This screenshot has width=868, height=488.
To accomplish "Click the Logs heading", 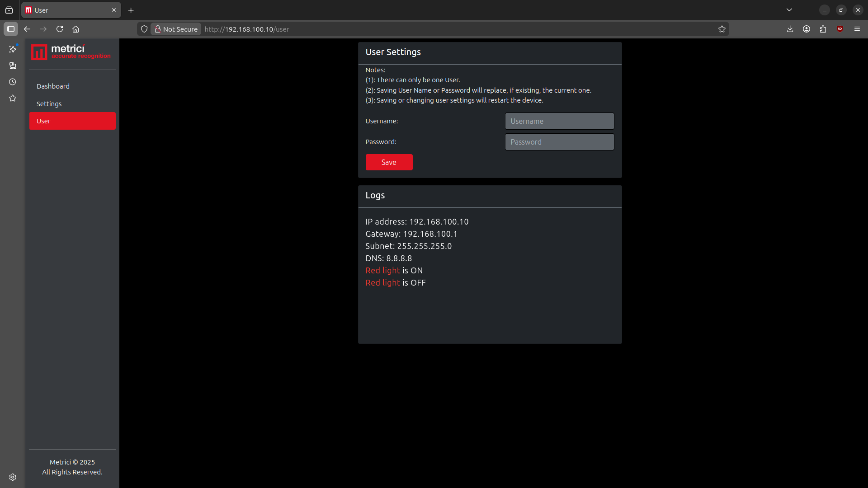I will (375, 195).
